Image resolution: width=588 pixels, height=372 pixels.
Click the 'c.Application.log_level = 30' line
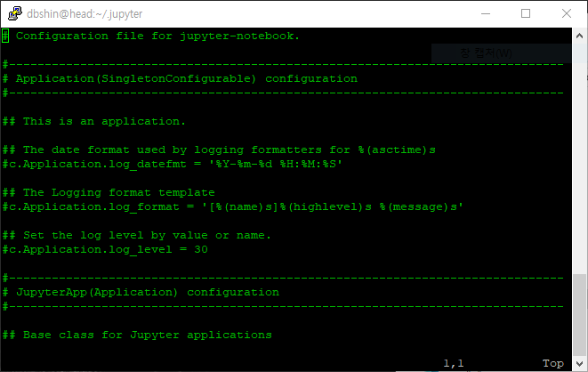click(105, 250)
